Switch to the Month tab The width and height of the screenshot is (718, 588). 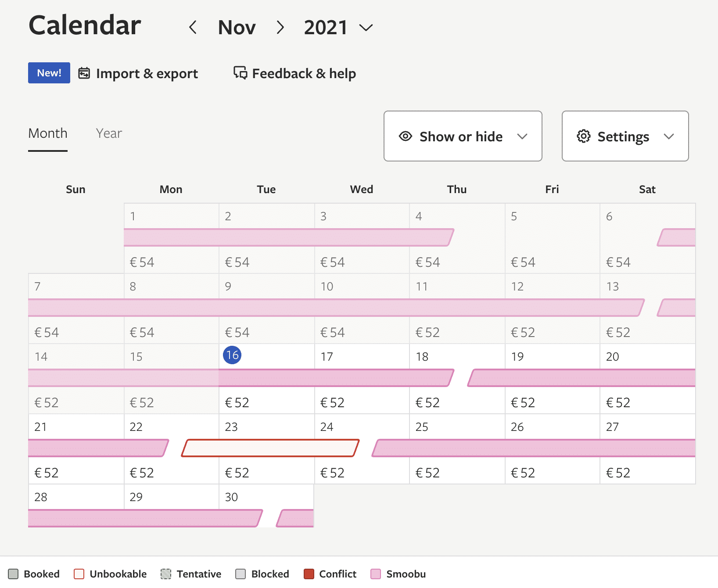click(48, 133)
